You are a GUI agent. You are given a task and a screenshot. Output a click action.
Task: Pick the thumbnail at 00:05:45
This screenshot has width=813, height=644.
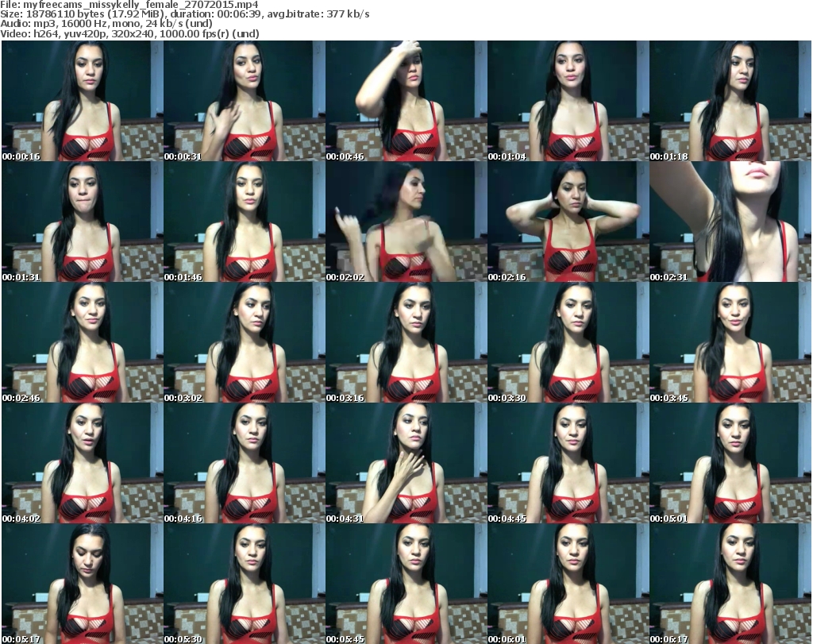point(406,584)
